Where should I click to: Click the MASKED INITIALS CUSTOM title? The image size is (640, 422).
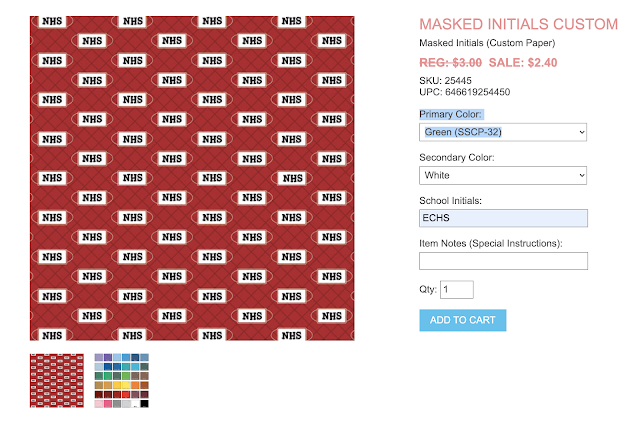pos(518,24)
